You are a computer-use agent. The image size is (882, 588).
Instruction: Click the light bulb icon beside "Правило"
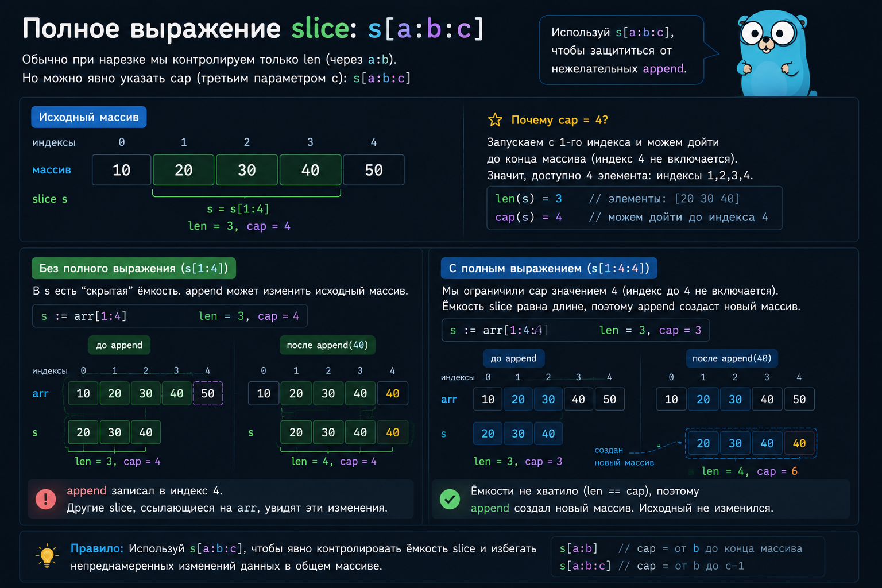(x=47, y=556)
